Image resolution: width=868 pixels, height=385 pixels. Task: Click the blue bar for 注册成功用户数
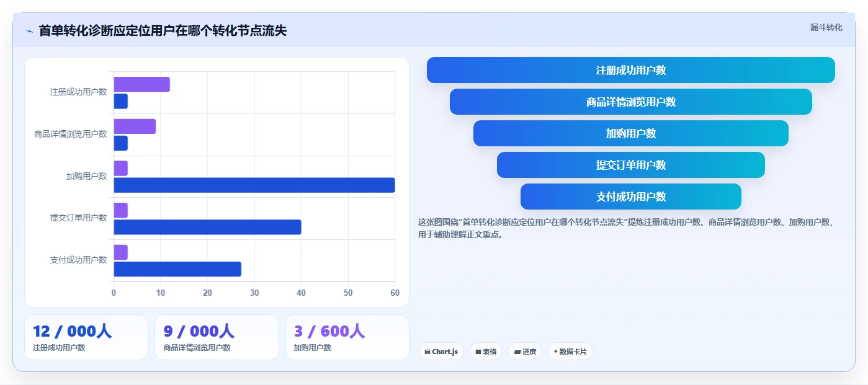click(120, 101)
